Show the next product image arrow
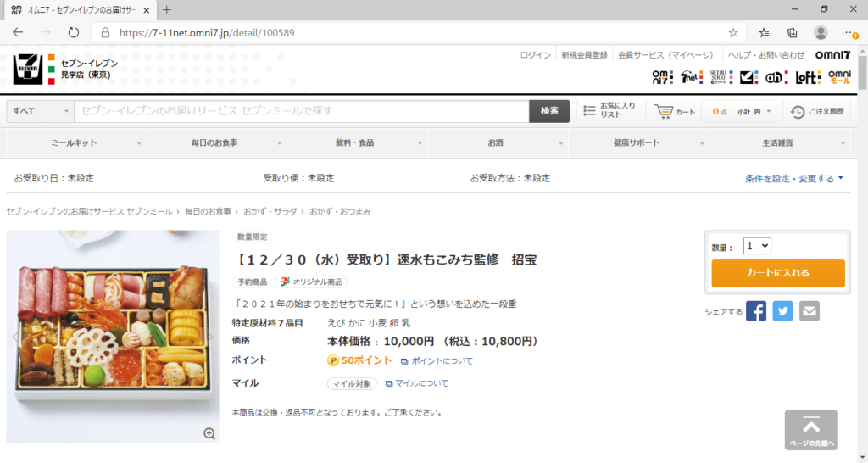The width and height of the screenshot is (868, 463). click(211, 337)
